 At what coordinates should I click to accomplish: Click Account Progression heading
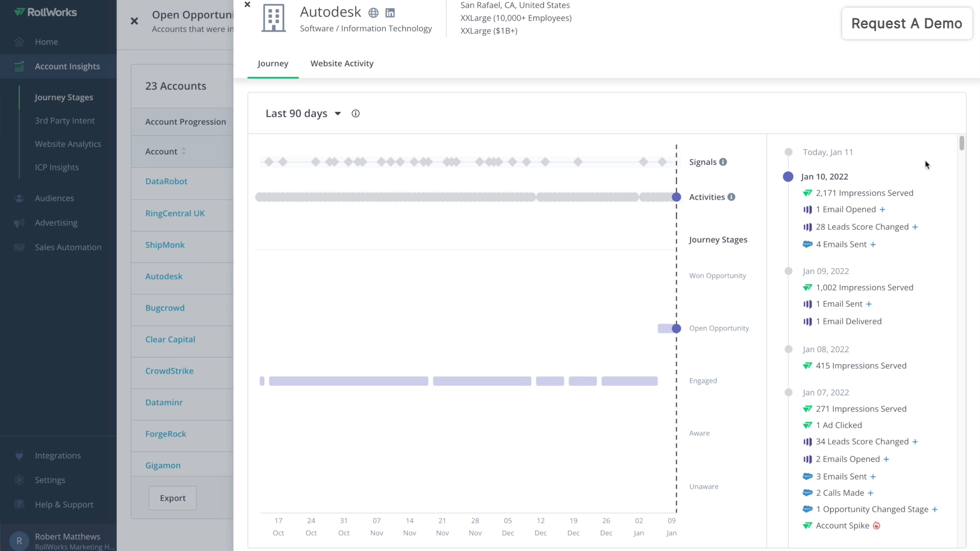click(x=185, y=122)
